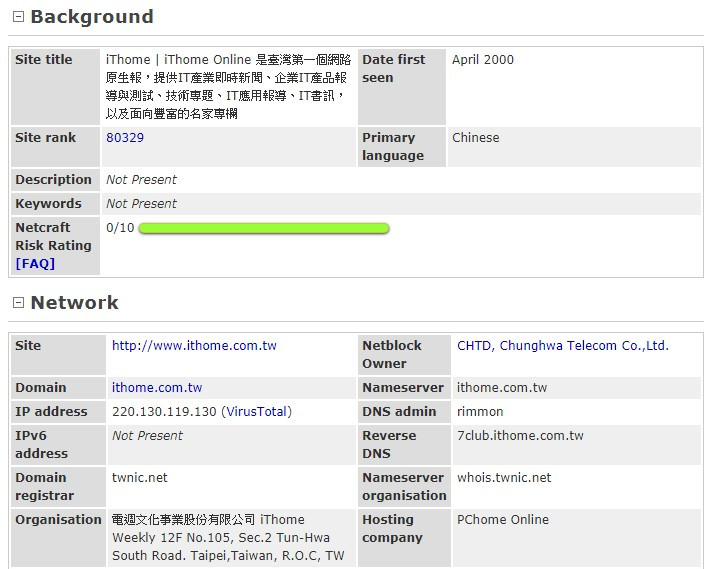The height and width of the screenshot is (569, 704).
Task: Click the http://www.ithome.com.tw site link
Action: click(194, 345)
